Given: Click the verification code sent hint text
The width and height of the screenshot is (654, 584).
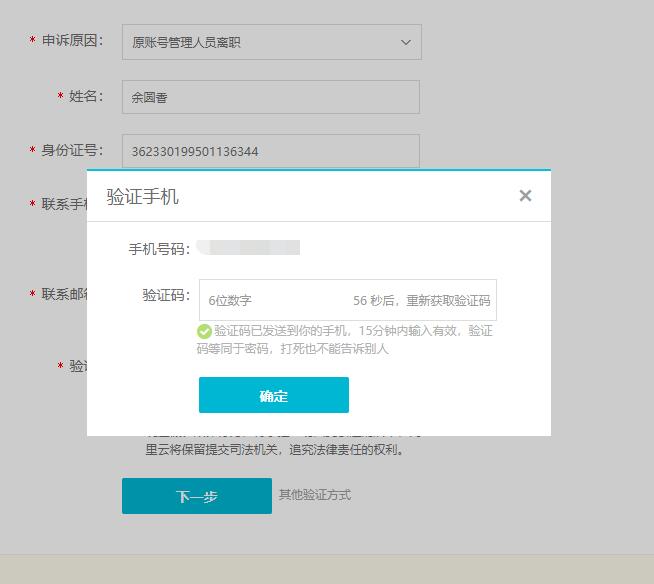Looking at the screenshot, I should (x=352, y=340).
